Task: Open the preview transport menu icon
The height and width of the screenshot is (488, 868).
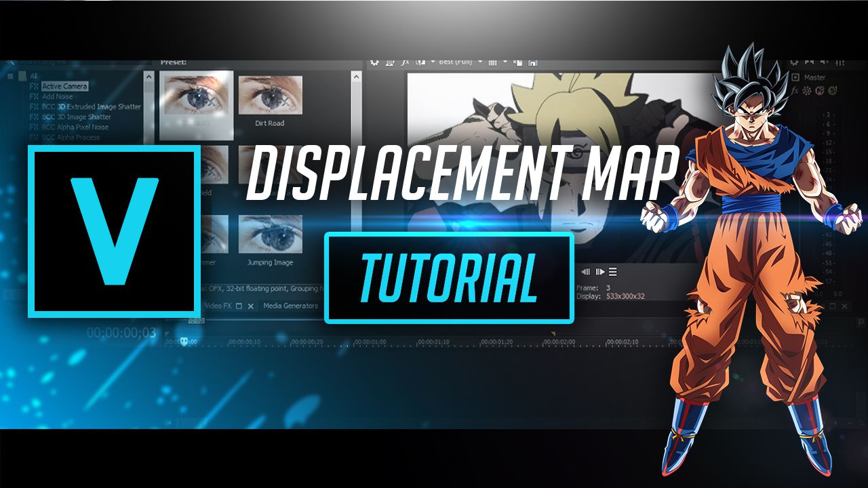Action: coord(613,272)
